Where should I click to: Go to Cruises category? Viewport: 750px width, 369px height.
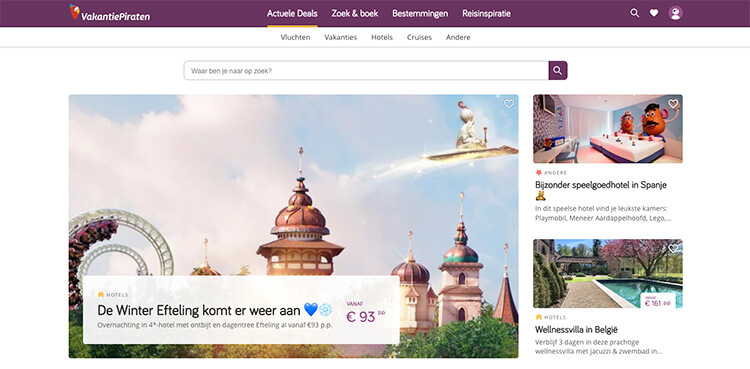[x=419, y=37]
